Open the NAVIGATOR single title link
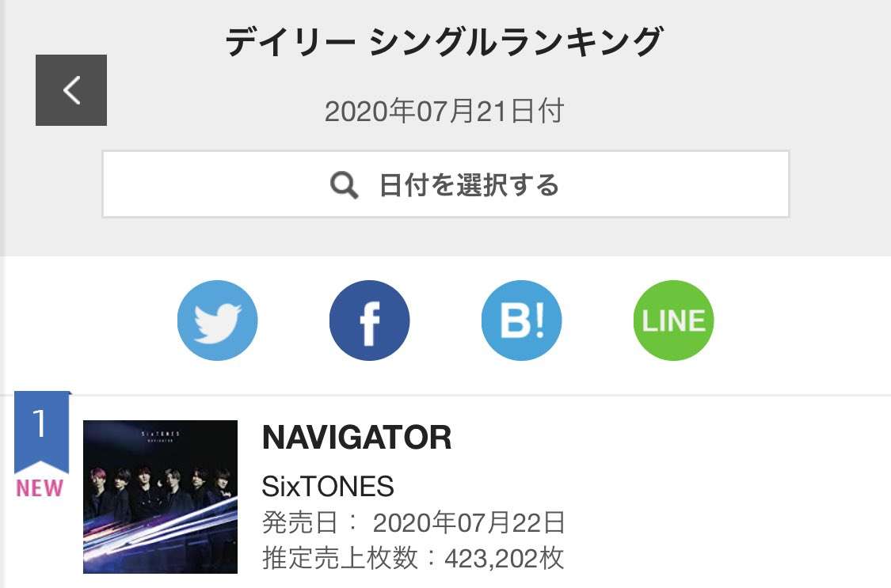The height and width of the screenshot is (588, 891). coord(356,438)
